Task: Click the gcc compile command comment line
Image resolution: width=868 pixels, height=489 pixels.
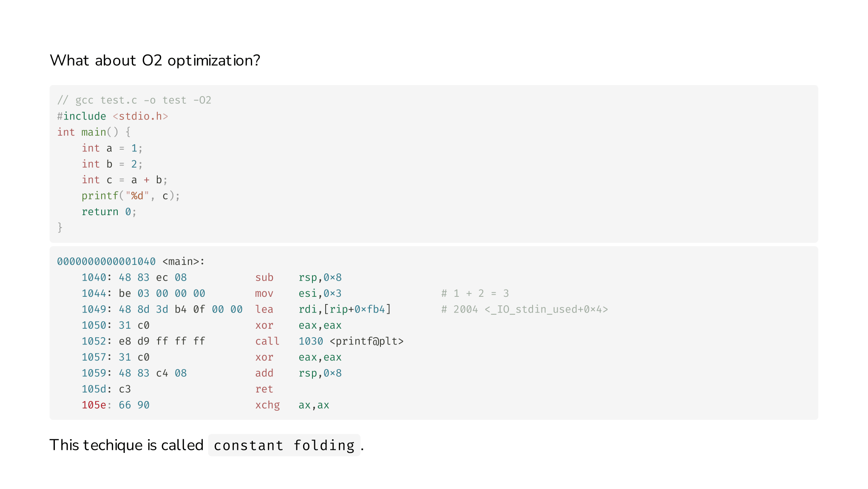Action: pyautogui.click(x=134, y=100)
